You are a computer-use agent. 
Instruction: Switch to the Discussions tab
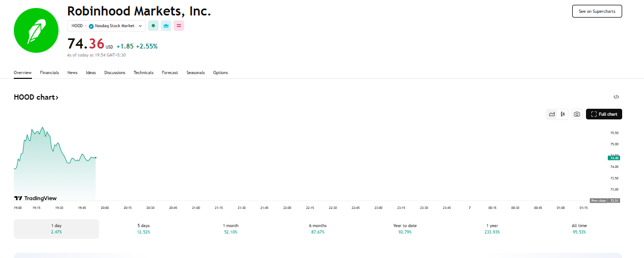point(115,72)
